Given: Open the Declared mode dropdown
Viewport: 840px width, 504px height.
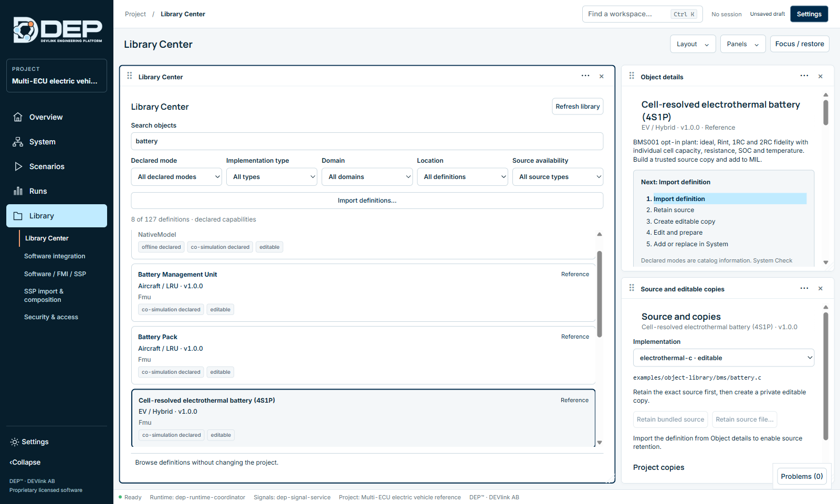Looking at the screenshot, I should (x=176, y=177).
